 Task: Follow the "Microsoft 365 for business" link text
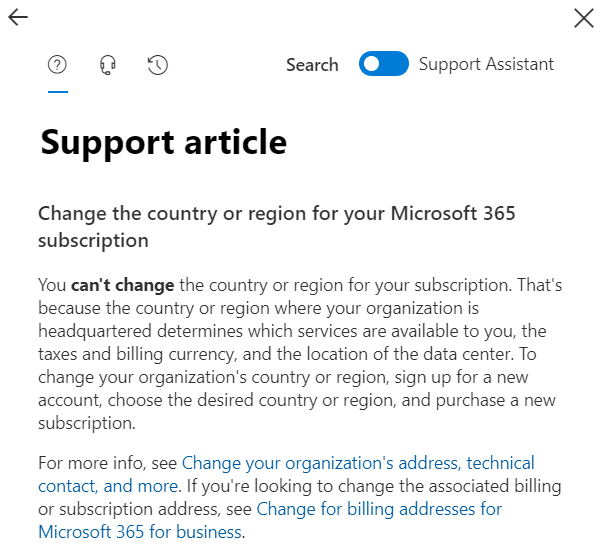140,532
